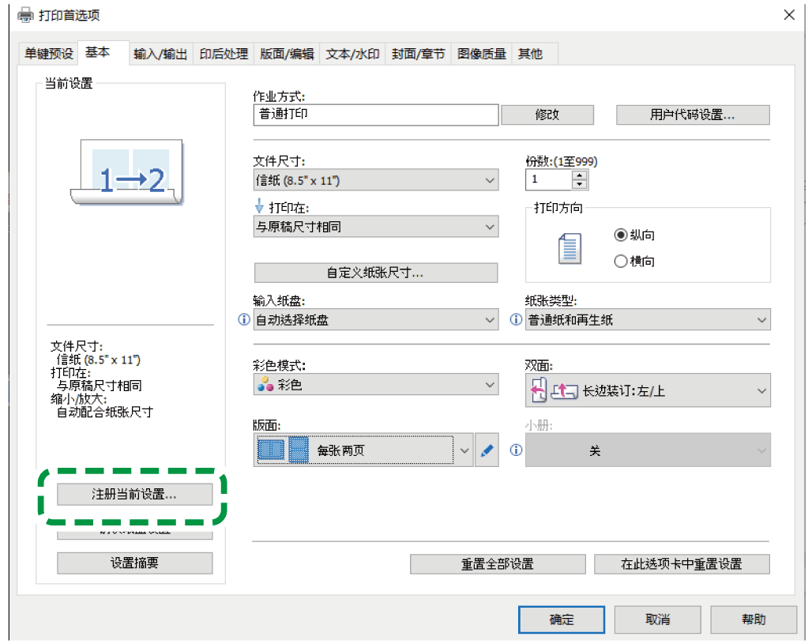Increase copies with up spinner arrow

click(580, 175)
